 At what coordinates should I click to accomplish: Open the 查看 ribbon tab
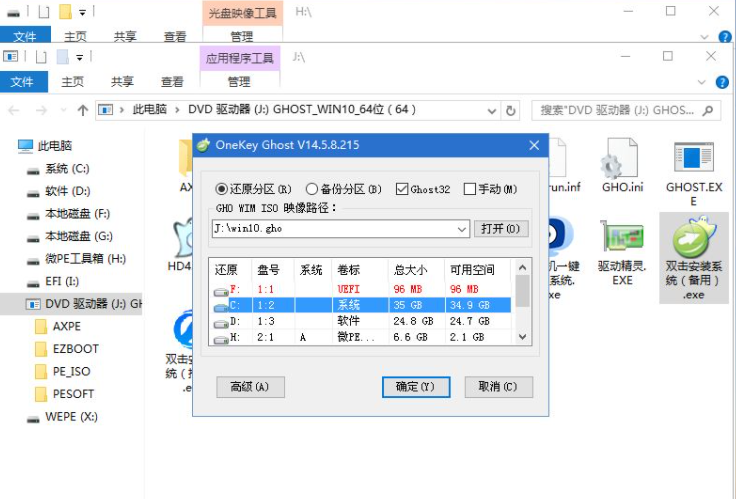(173, 82)
